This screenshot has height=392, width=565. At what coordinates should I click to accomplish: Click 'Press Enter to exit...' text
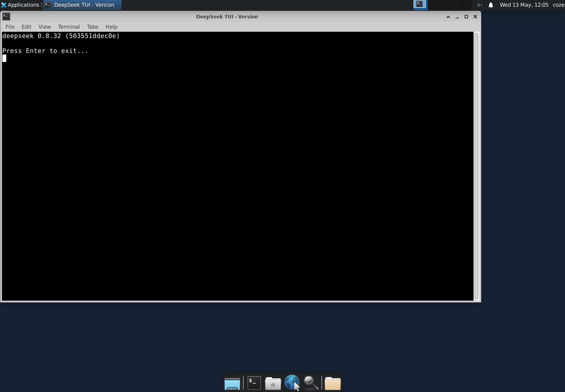[45, 51]
